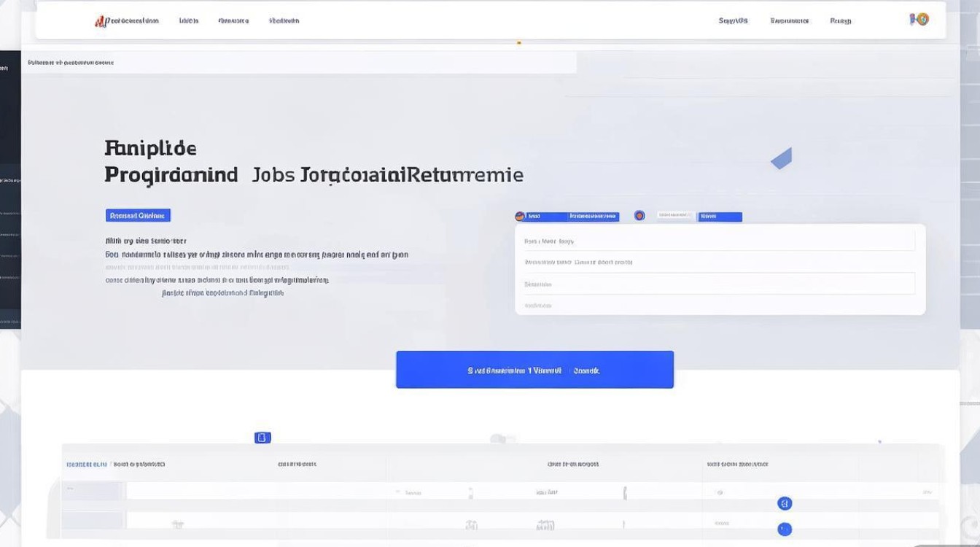Select the rightmost blue tab above the form
This screenshot has height=547, width=980.
(720, 217)
